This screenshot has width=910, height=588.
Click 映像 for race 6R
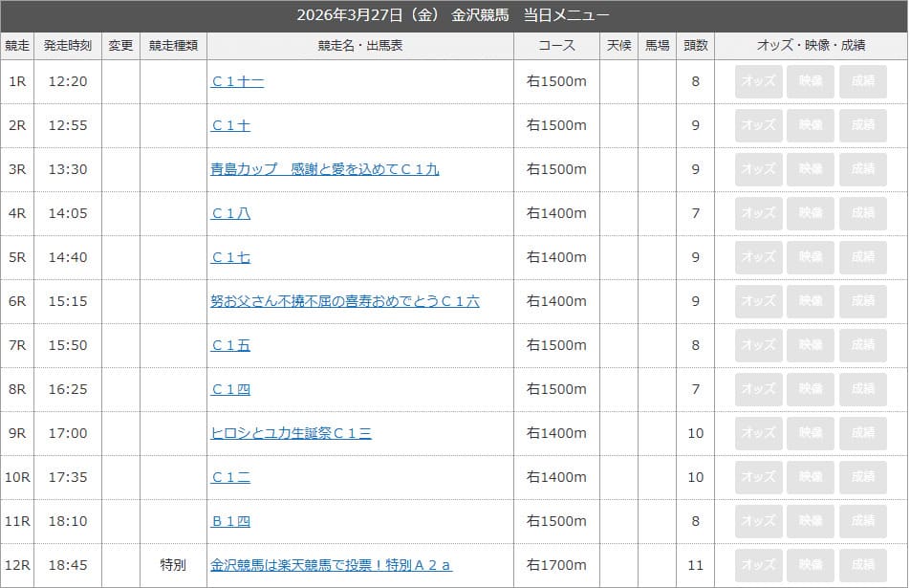(x=811, y=301)
